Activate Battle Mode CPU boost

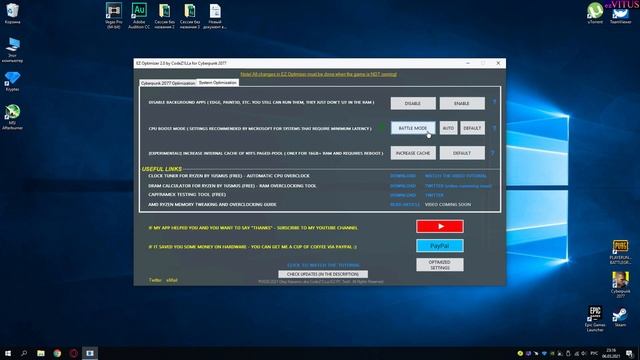413,128
